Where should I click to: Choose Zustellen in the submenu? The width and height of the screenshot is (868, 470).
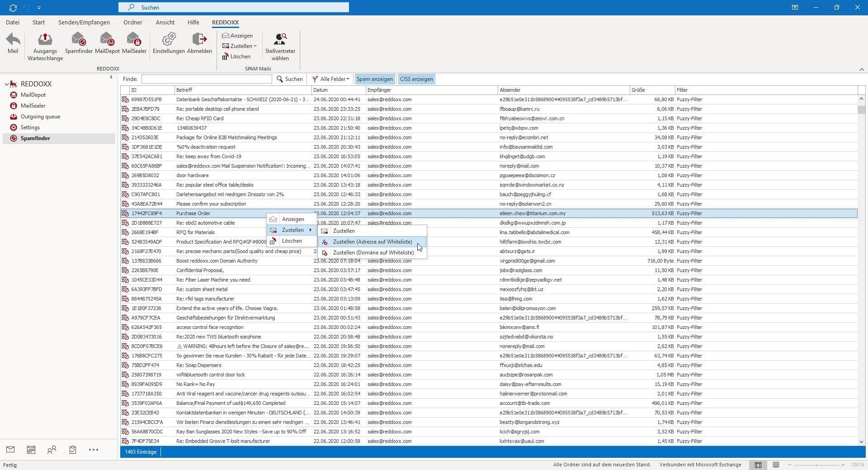[373, 231]
